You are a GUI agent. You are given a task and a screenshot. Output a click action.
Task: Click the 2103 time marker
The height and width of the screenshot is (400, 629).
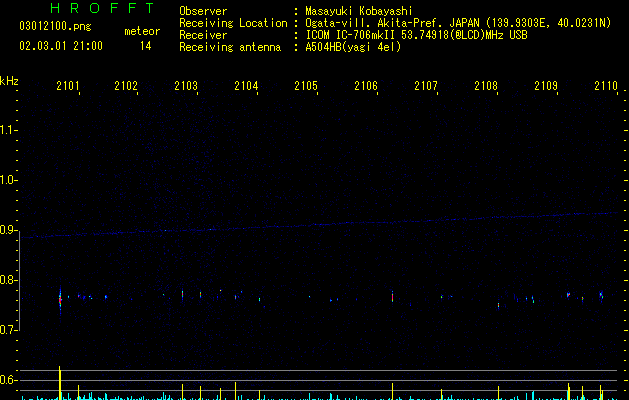pyautogui.click(x=186, y=85)
